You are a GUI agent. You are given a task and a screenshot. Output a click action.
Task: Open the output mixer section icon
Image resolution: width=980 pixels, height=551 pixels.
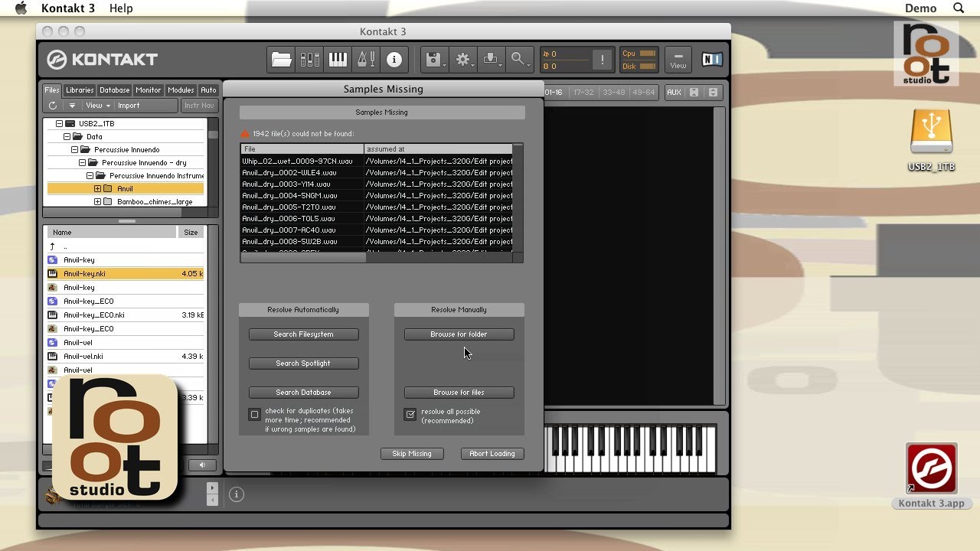coord(309,59)
